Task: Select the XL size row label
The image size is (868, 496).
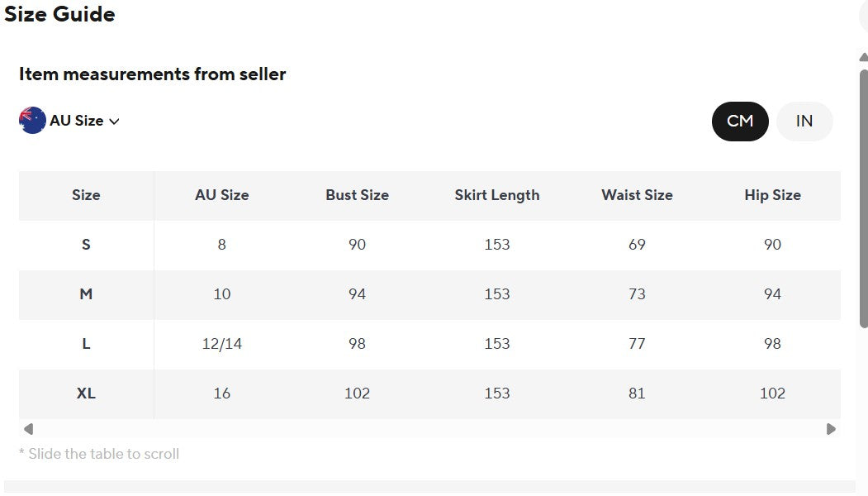Action: click(x=86, y=393)
